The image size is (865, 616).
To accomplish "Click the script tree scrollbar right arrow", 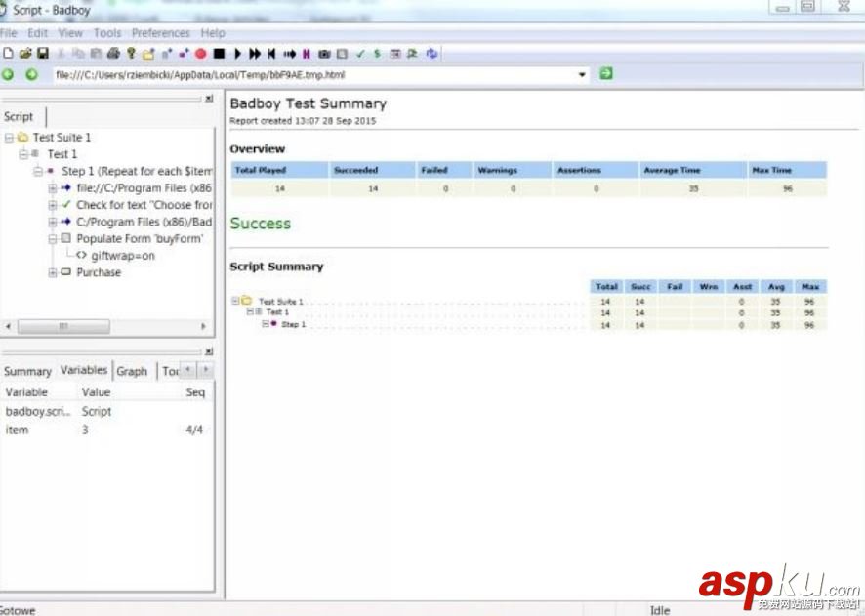I will [x=203, y=326].
